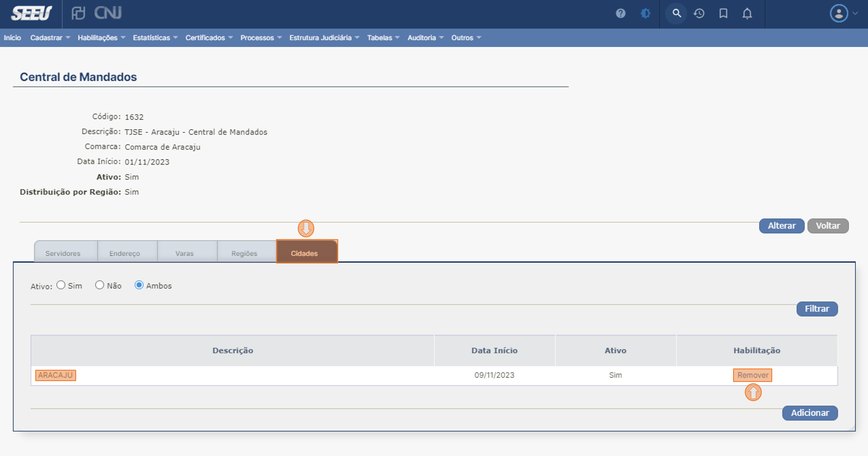Click the start date 01/11/2023 value
This screenshot has width=868, height=456.
point(147,162)
